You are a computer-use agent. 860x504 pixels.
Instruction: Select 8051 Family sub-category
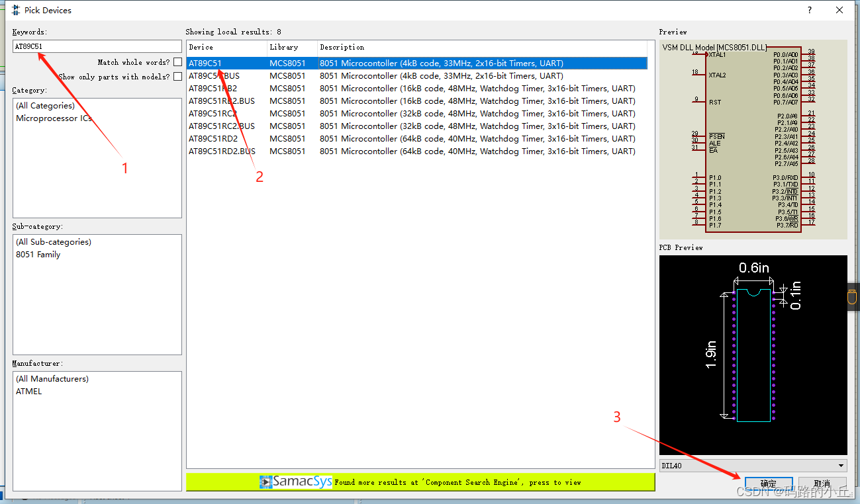pyautogui.click(x=38, y=255)
